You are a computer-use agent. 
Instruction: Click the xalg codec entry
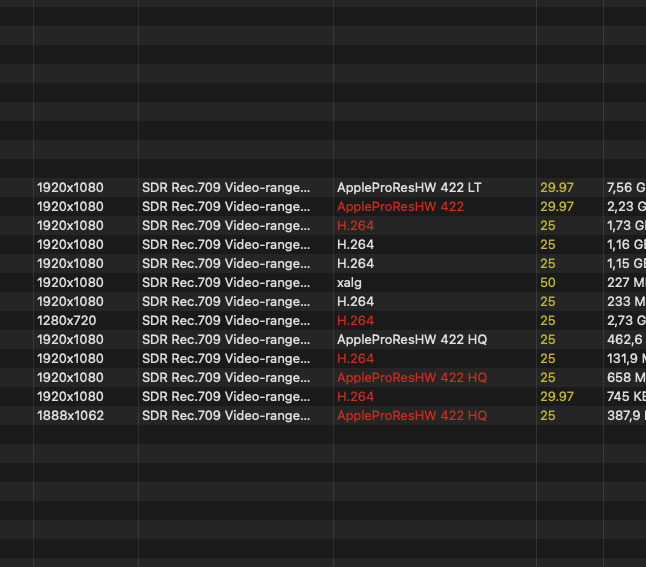click(352, 282)
